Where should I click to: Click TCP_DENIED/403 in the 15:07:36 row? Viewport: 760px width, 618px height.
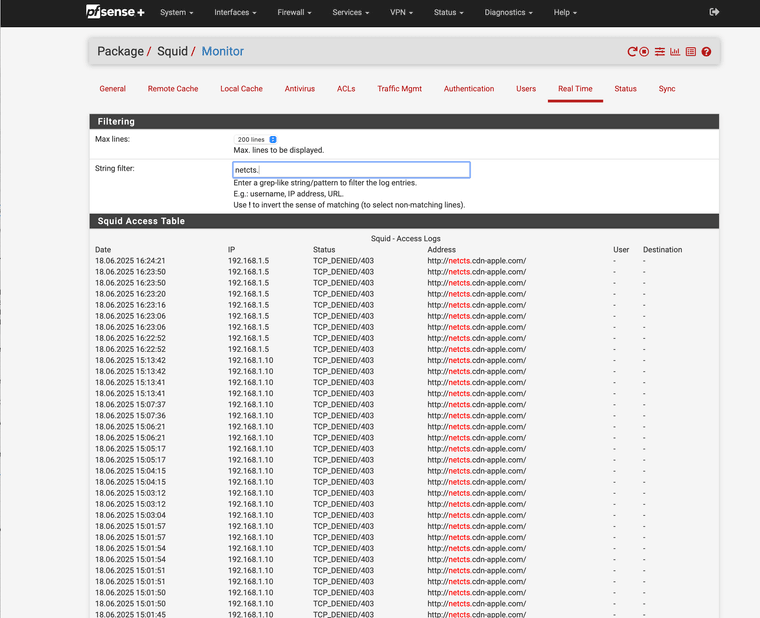pos(343,415)
